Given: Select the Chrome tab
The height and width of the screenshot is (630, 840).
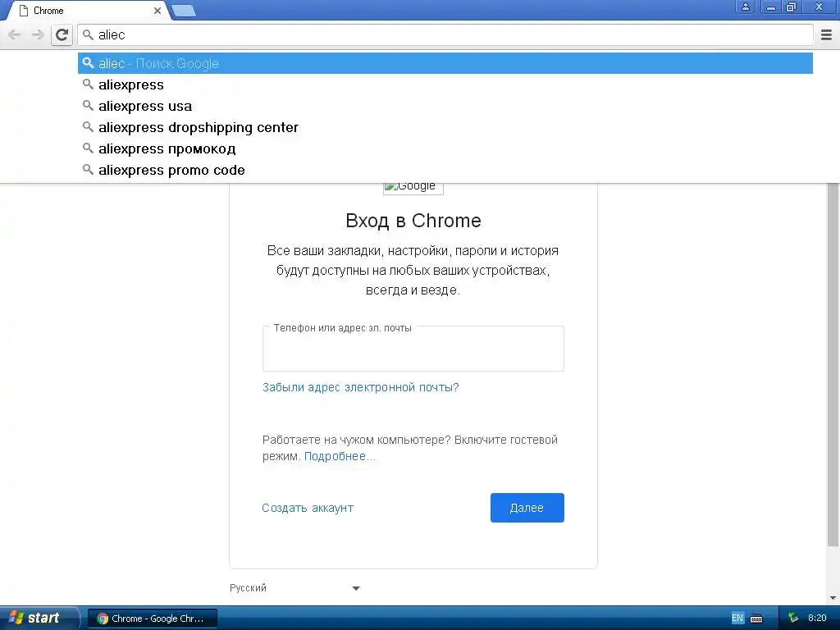Looking at the screenshot, I should (89, 11).
